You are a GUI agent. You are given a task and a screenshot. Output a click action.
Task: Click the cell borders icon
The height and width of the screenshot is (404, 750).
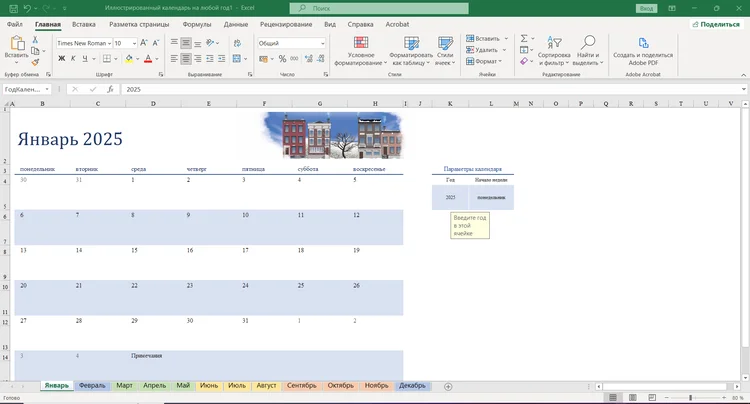point(107,59)
